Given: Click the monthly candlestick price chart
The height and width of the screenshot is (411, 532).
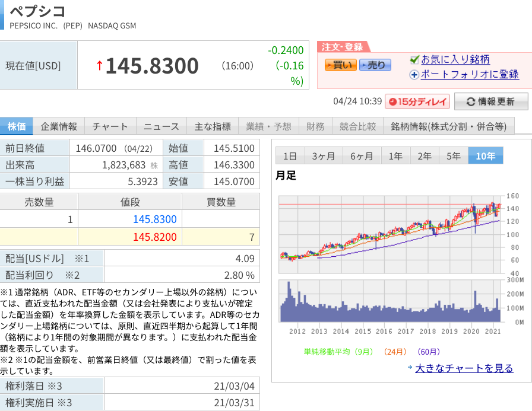Looking at the screenshot, I should [390, 234].
